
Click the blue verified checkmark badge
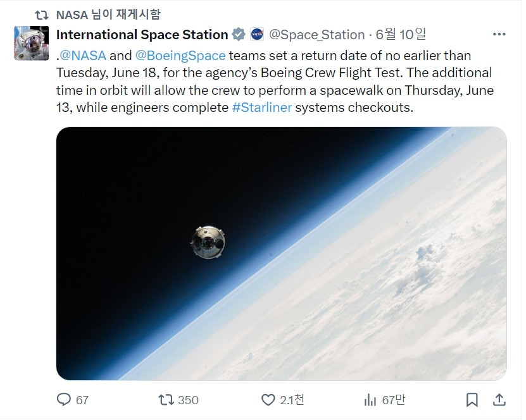pos(239,35)
